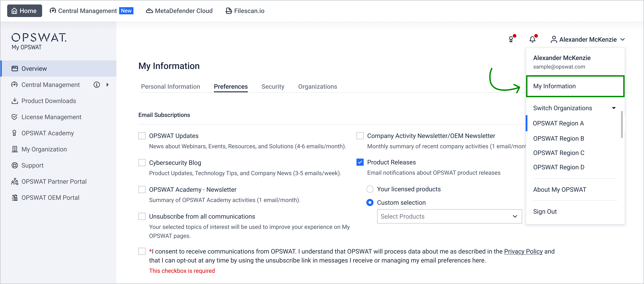Select OPSWAT Region A organization

click(x=558, y=123)
